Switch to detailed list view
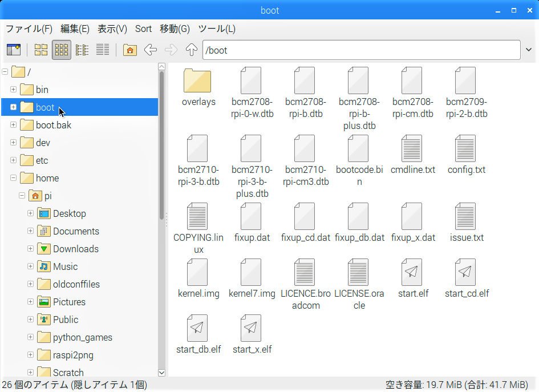The width and height of the screenshot is (539, 392). (x=103, y=50)
